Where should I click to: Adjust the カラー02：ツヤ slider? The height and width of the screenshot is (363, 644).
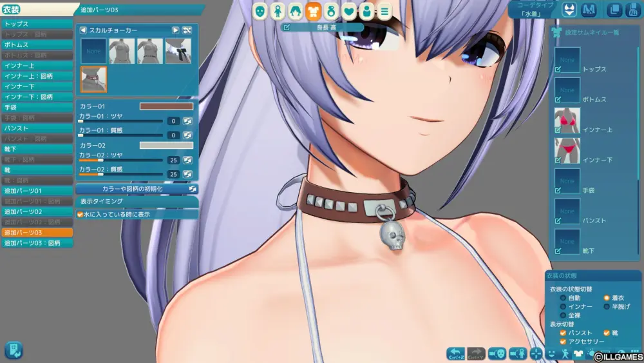[x=121, y=161]
